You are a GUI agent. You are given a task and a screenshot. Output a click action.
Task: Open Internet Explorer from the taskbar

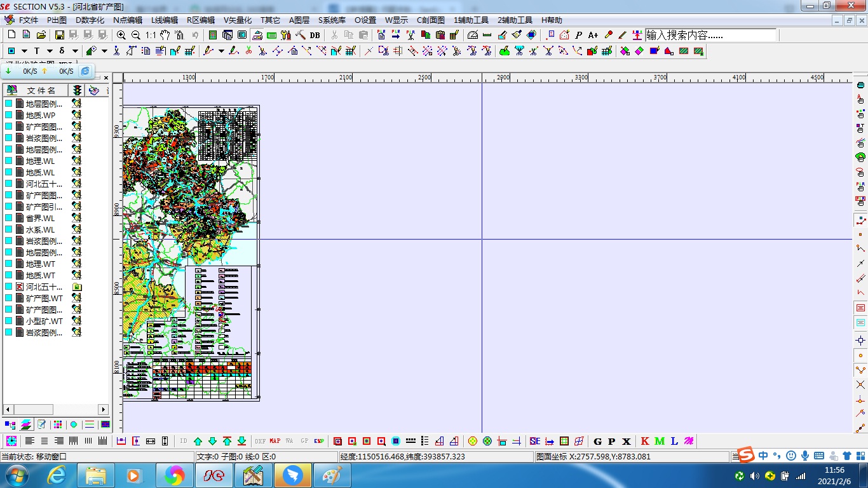point(57,475)
